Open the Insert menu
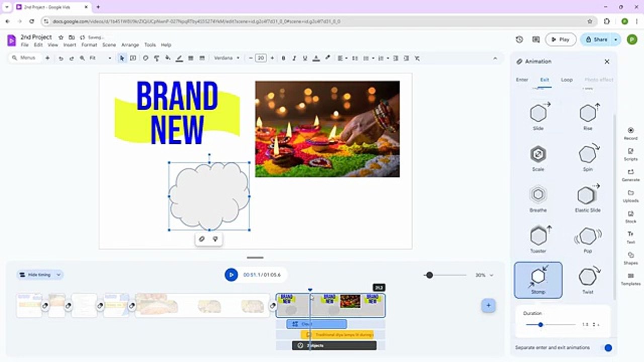This screenshot has height=362, width=644. click(x=69, y=45)
